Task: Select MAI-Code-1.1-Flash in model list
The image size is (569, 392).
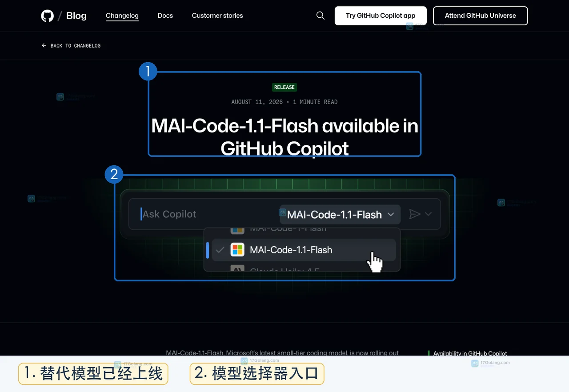Action: [x=304, y=250]
